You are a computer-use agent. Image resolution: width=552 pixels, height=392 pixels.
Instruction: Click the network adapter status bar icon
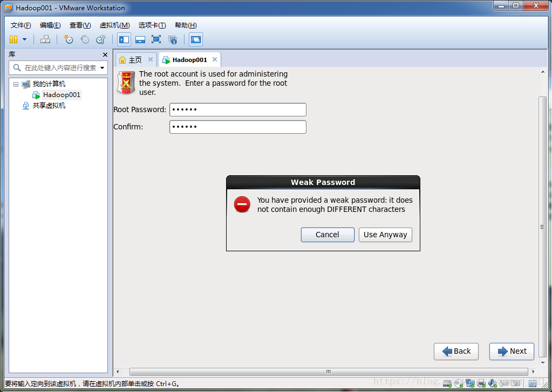[x=469, y=383]
